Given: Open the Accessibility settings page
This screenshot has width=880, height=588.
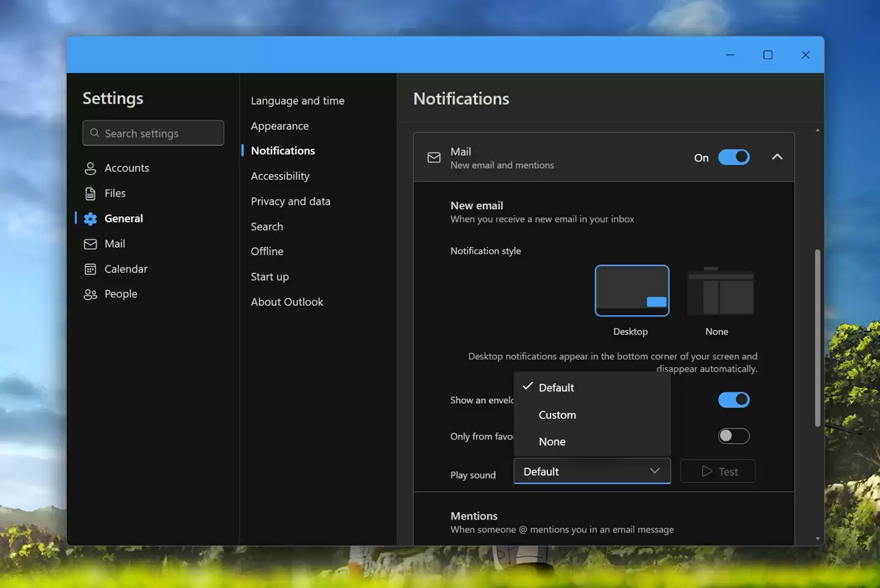Looking at the screenshot, I should point(280,176).
